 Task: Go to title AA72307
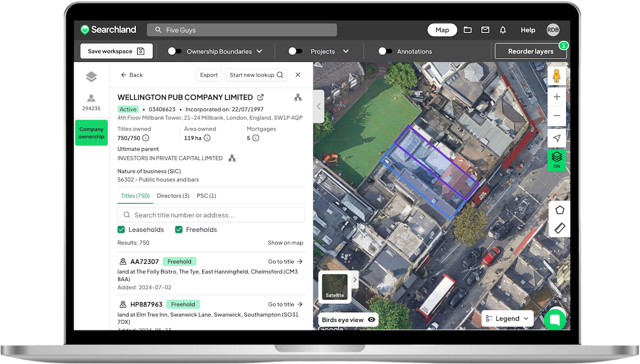(x=285, y=262)
